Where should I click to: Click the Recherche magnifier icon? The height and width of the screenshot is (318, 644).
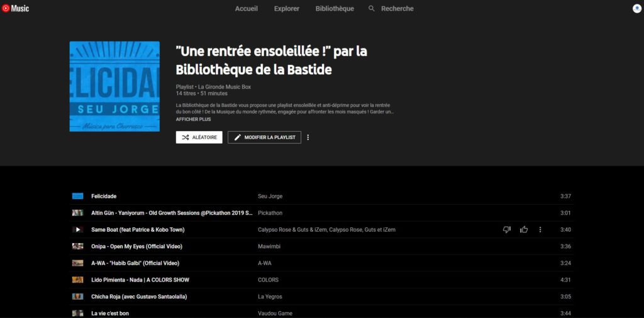click(372, 9)
